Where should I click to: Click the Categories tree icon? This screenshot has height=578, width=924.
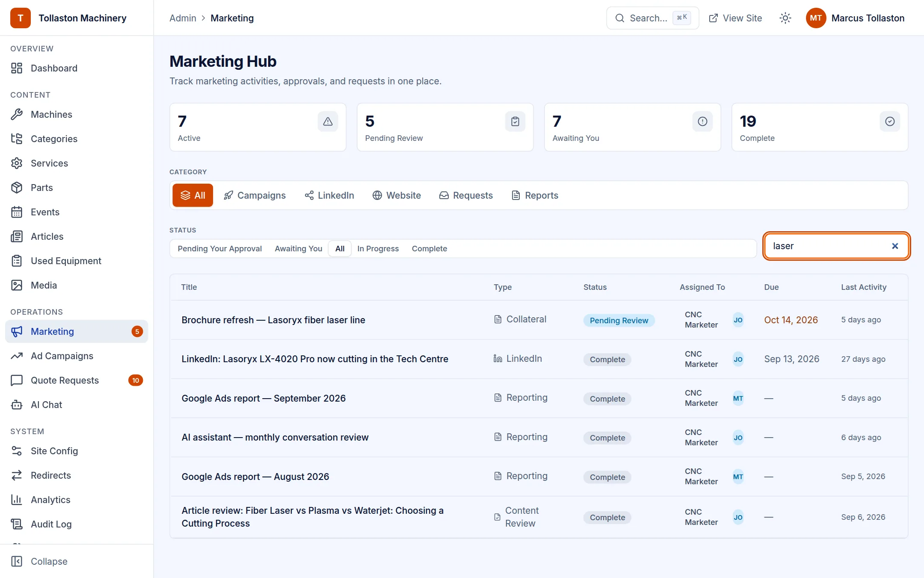point(17,139)
